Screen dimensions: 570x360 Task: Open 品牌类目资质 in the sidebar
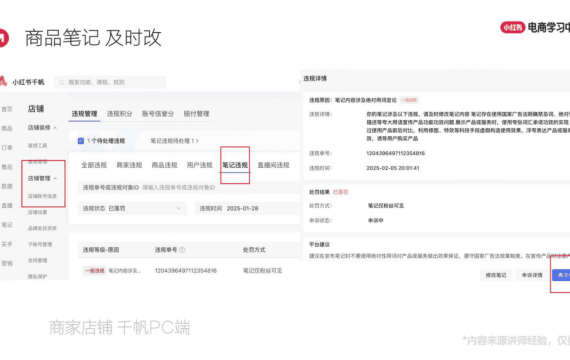(42, 228)
